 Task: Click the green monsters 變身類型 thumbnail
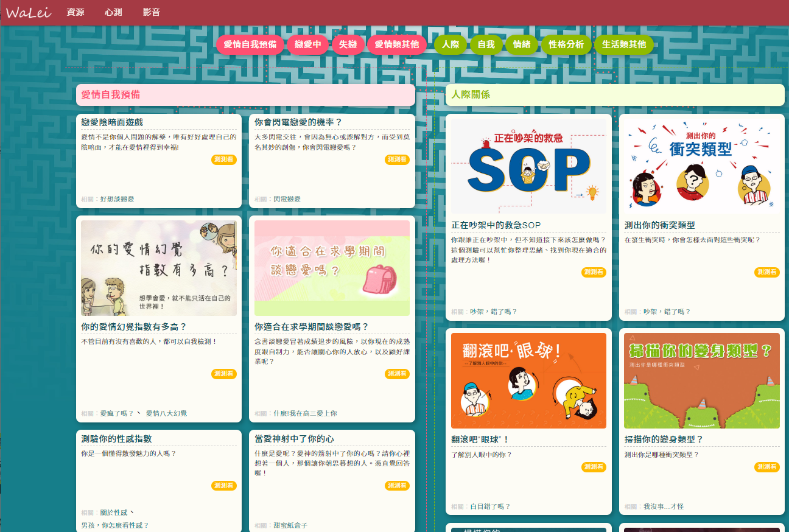[702, 380]
